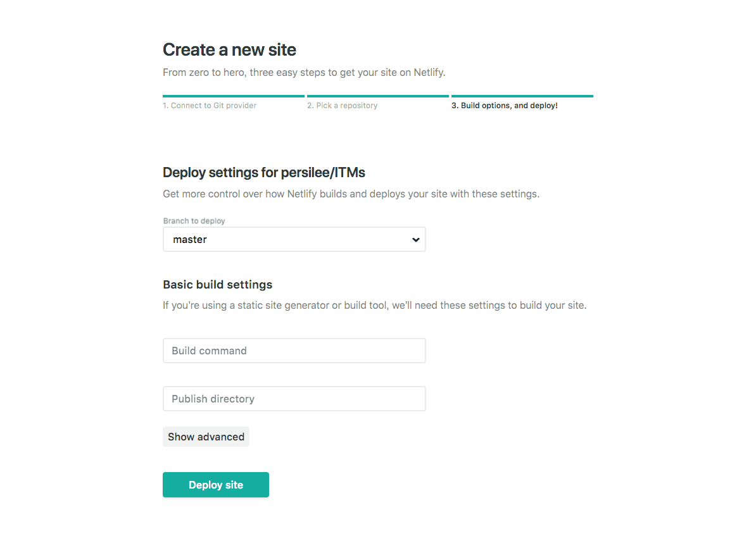The image size is (756, 536).
Task: Click the 'Basic build settings' heading
Action: click(217, 284)
